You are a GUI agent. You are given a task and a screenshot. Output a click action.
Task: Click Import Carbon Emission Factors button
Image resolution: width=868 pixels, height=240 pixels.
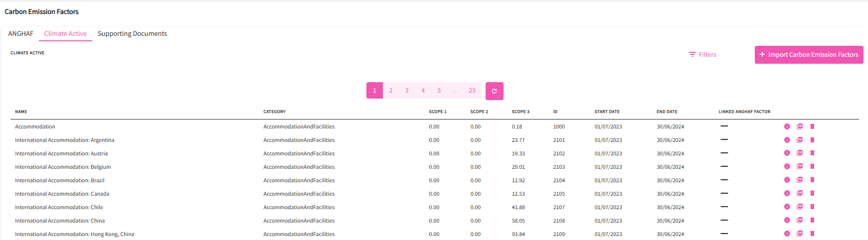tap(809, 55)
